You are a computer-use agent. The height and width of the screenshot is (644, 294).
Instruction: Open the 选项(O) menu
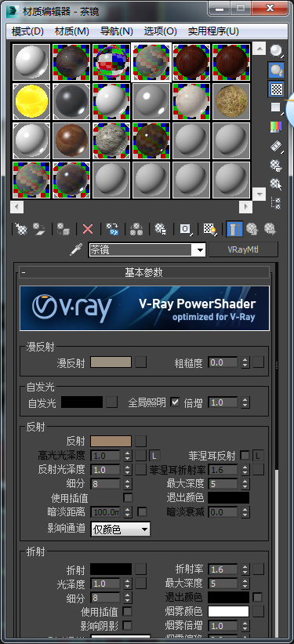pos(161,31)
